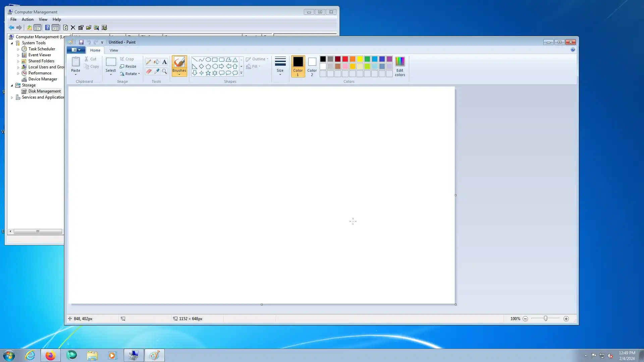This screenshot has height=362, width=644.
Task: Click the Save icon in Paint title bar
Action: pyautogui.click(x=81, y=42)
